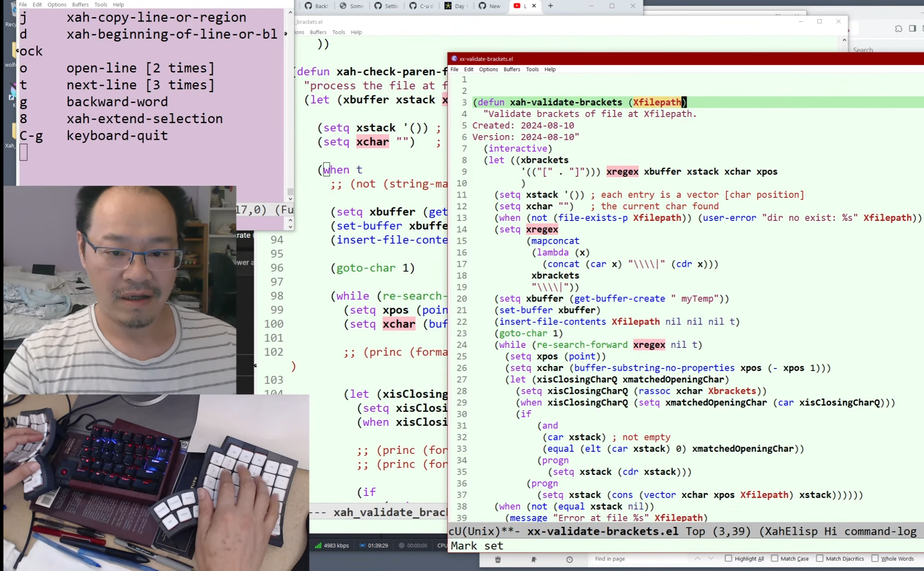Enable Whole Words checkbox
The height and width of the screenshot is (571, 924).
[875, 558]
